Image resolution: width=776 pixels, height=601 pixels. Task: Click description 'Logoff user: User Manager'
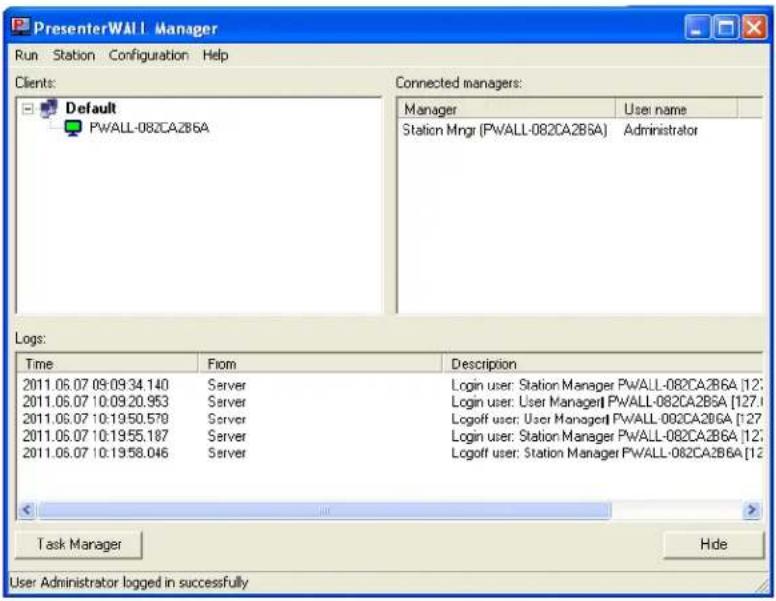click(606, 419)
